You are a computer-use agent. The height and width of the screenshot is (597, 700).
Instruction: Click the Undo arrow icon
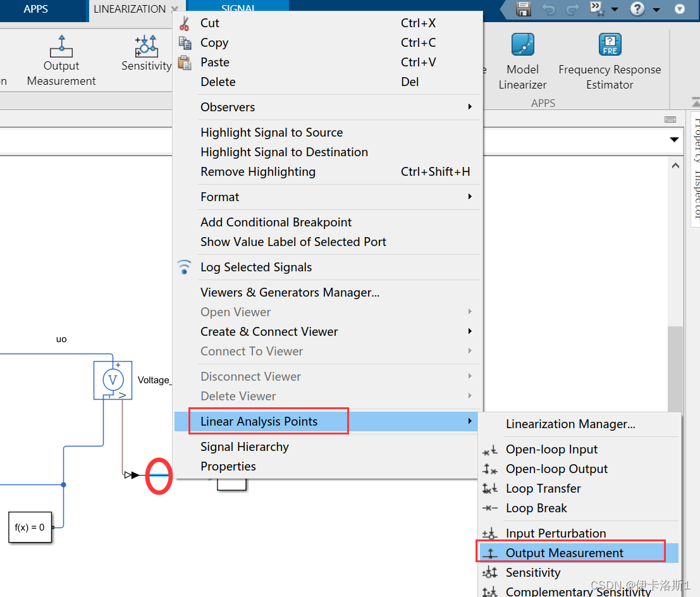click(549, 9)
